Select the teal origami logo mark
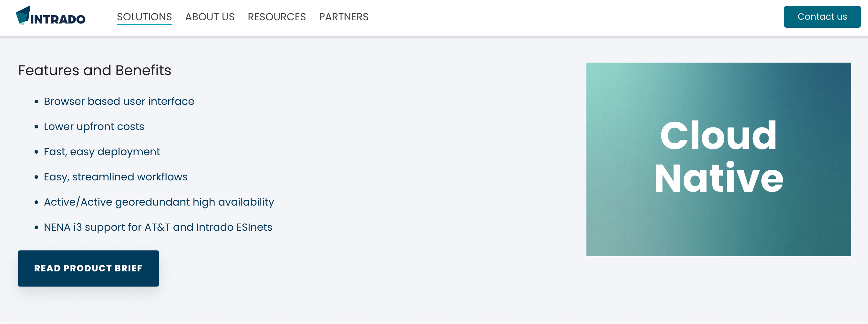Image resolution: width=868 pixels, height=324 pixels. point(24,16)
